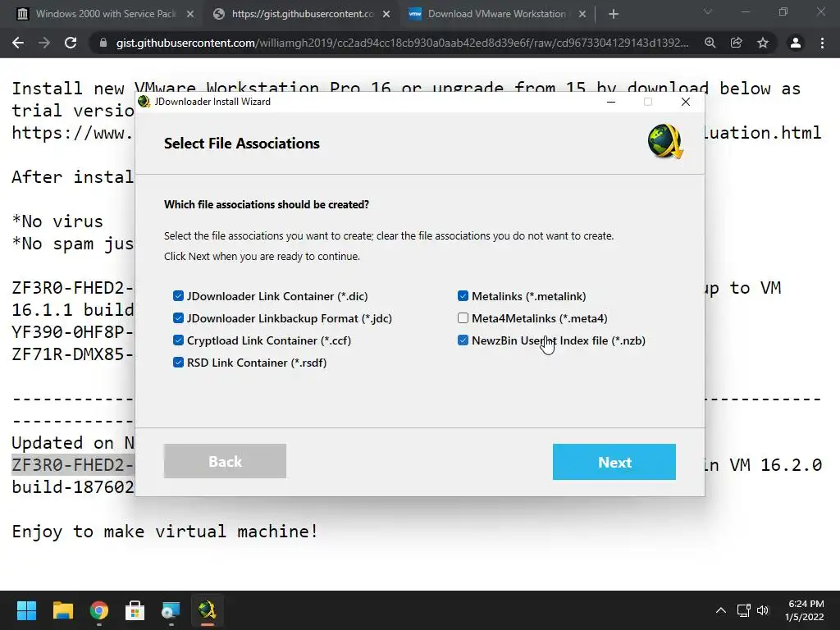Enable Meta4Metalinks (*.meta4) association
The image size is (840, 630).
click(463, 318)
